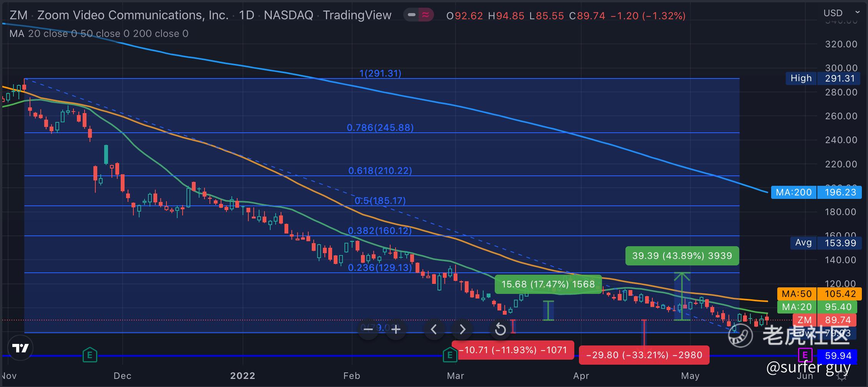Click the MA:200 196.23 axis label
Screen dimensions: 868x387
816,192
